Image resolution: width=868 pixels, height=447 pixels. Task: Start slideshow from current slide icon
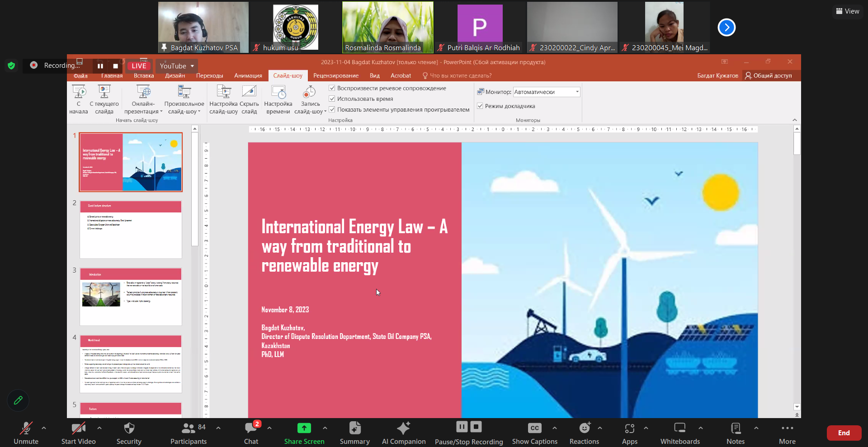(104, 92)
